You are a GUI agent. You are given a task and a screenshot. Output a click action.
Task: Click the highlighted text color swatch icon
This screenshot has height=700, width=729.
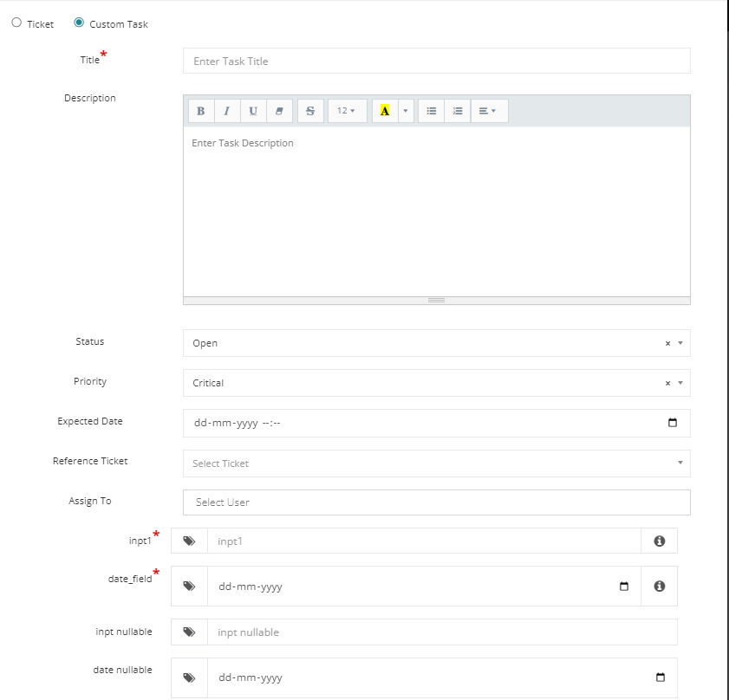(385, 110)
